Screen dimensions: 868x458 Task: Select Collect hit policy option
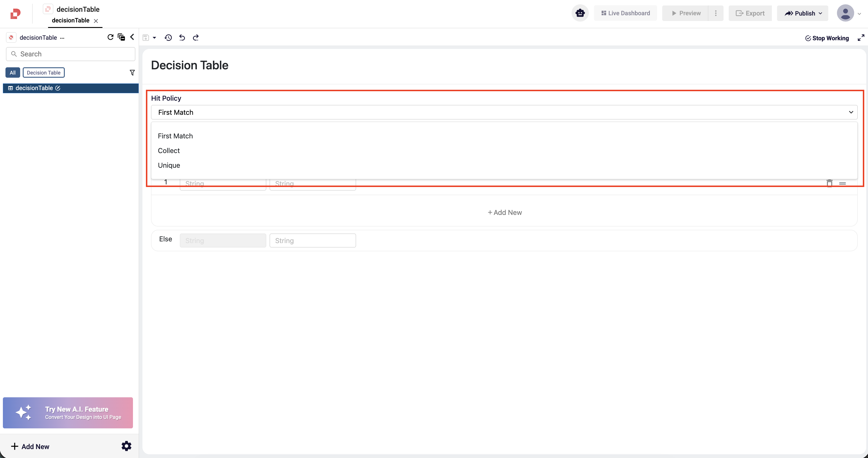point(169,150)
